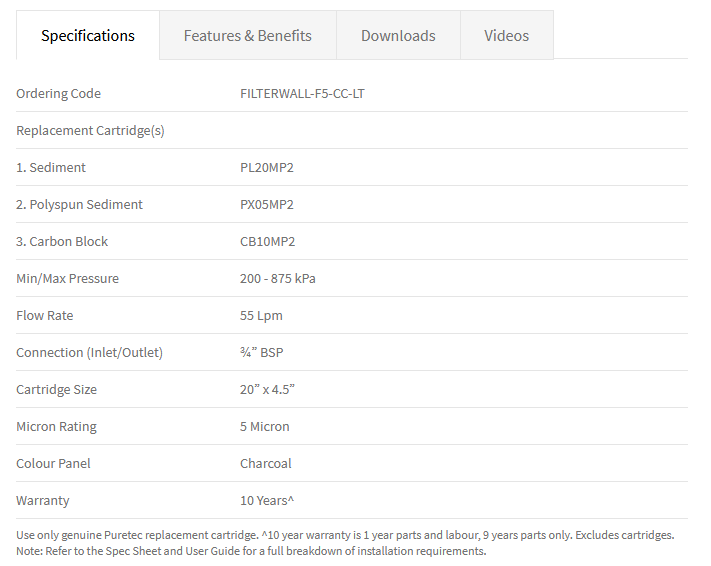
Task: Click the PL20MP2 sediment cartridge code
Action: (267, 167)
